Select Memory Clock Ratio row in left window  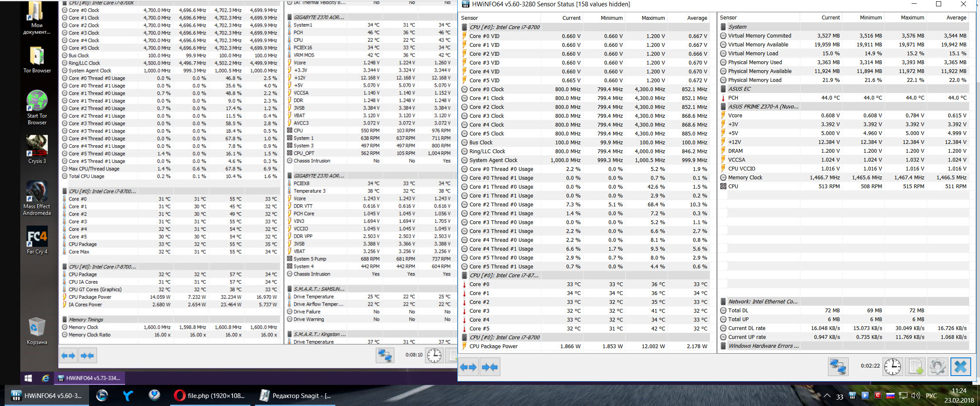click(x=170, y=335)
